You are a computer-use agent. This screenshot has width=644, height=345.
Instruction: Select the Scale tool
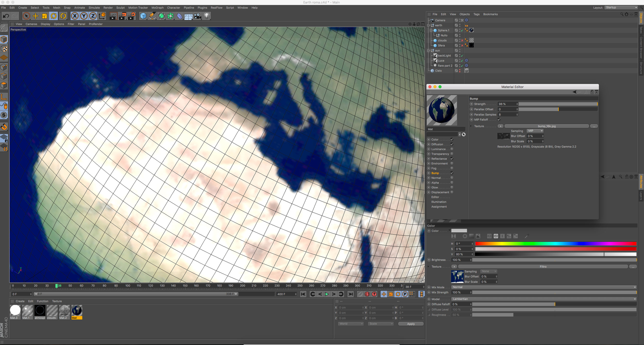click(45, 16)
